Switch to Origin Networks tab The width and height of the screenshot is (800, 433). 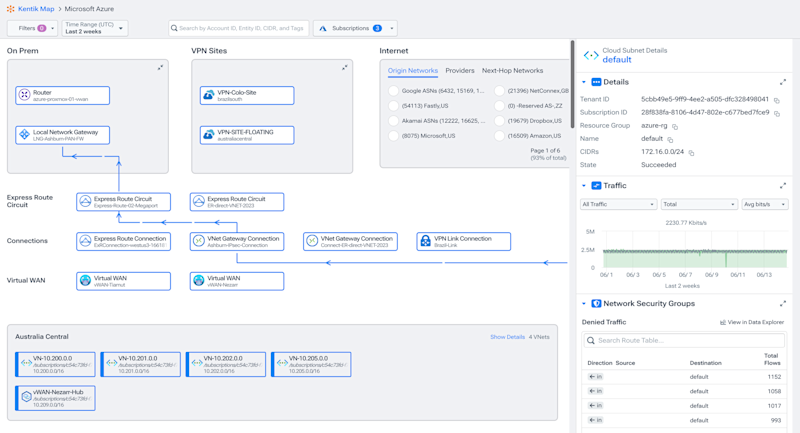pyautogui.click(x=413, y=70)
